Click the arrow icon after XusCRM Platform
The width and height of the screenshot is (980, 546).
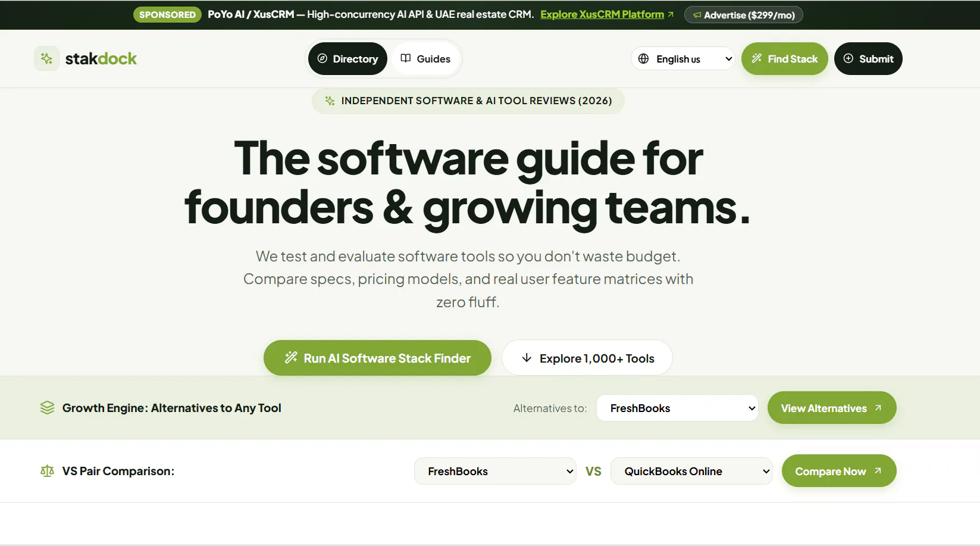pos(671,14)
